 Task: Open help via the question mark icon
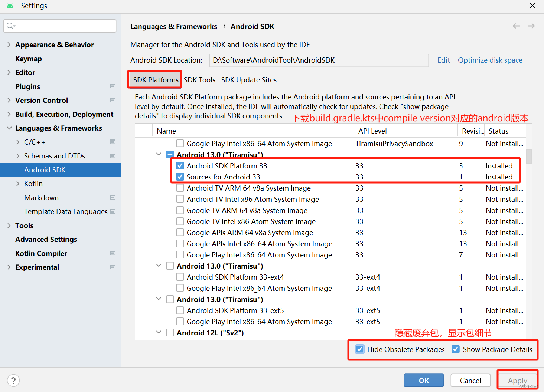click(x=13, y=380)
